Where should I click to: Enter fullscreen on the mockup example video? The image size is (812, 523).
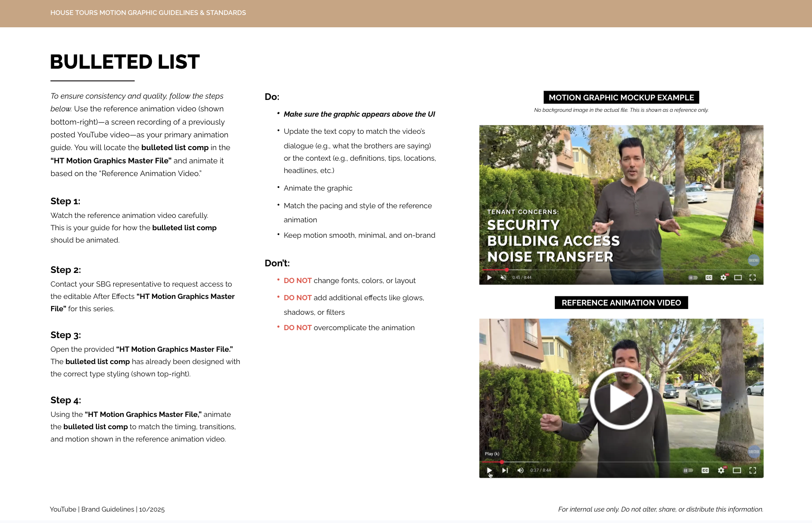pyautogui.click(x=753, y=278)
